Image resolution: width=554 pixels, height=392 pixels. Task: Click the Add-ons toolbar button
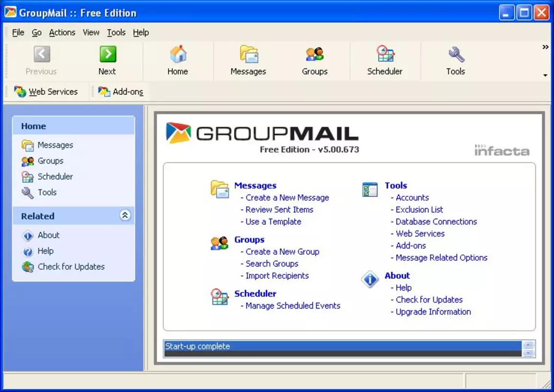tap(120, 92)
